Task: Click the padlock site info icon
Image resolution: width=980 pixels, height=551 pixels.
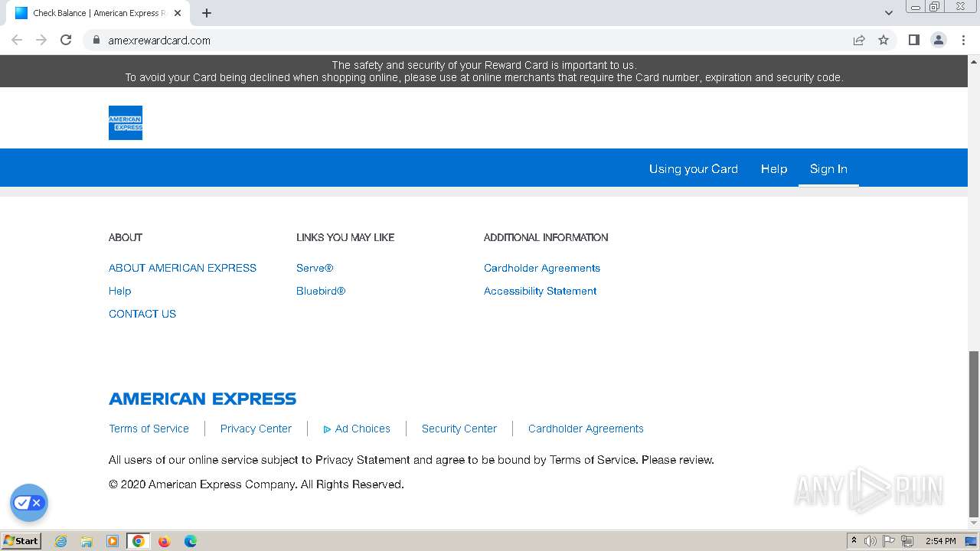Action: [x=96, y=40]
